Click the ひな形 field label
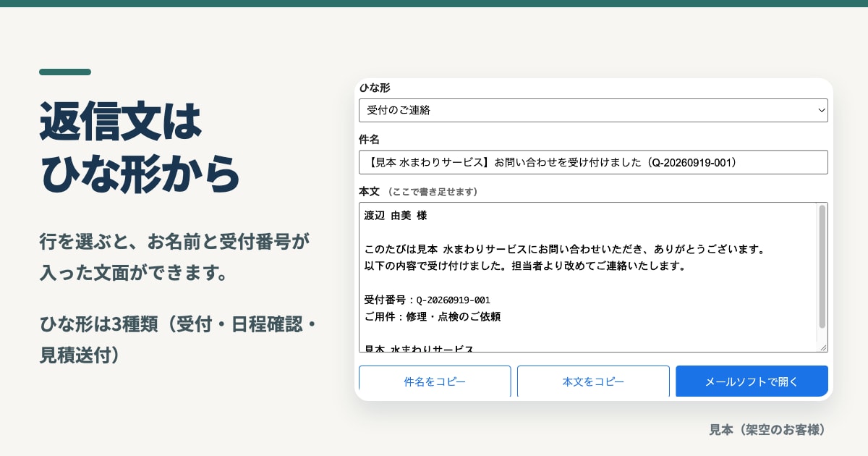This screenshot has width=868, height=456. [x=375, y=88]
